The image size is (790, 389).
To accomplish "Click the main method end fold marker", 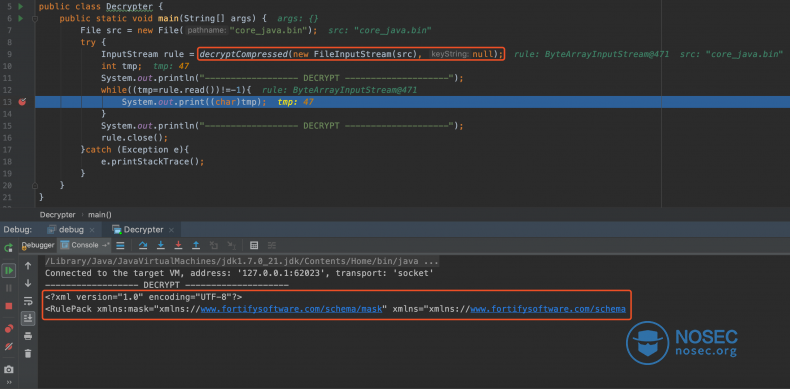I will click(x=35, y=185).
